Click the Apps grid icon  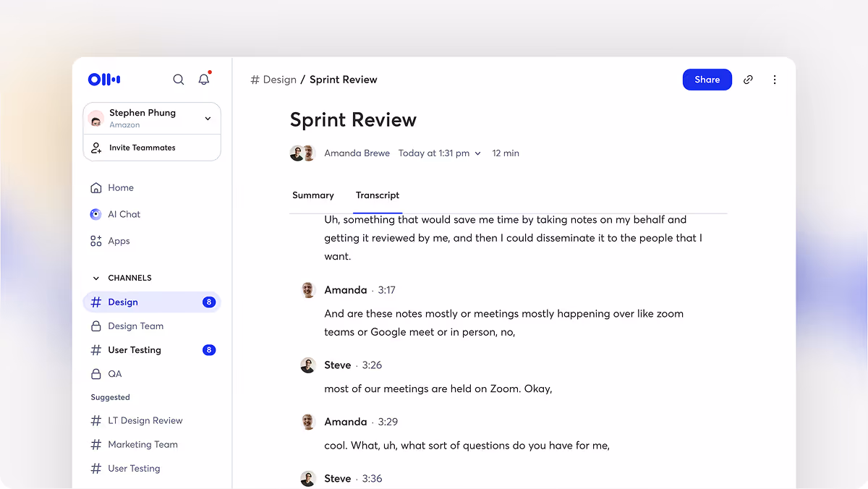(96, 241)
